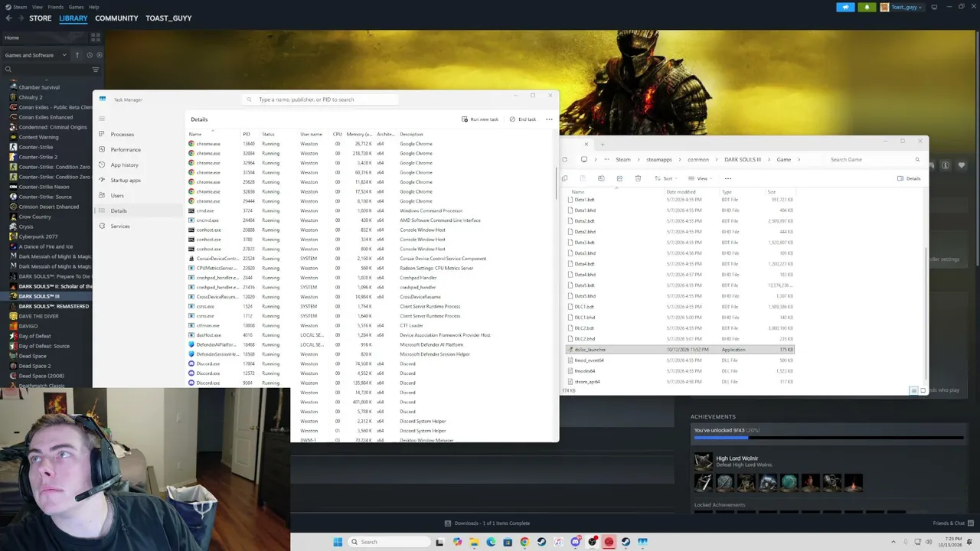Focus Task Manager search box

click(322, 99)
